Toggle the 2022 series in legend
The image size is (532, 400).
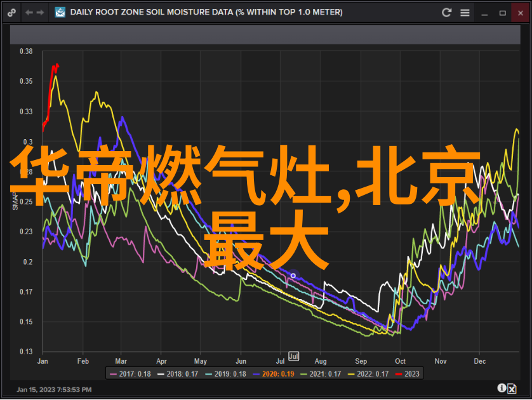click(368, 374)
